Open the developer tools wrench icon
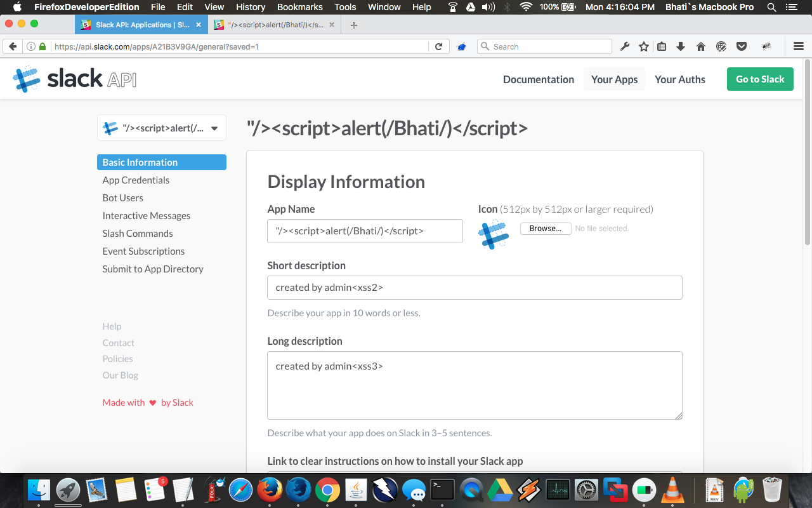This screenshot has width=812, height=508. tap(625, 46)
